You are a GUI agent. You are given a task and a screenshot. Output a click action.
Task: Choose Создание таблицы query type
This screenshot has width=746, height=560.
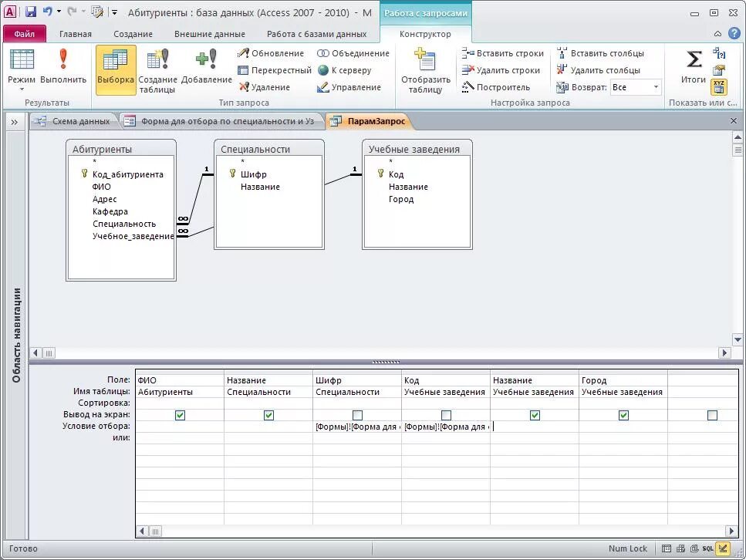(x=157, y=70)
